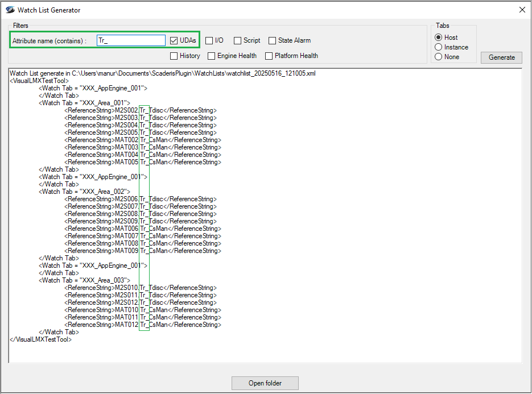Enable the I/O filter checkbox
This screenshot has height=394, width=532.
coord(209,41)
